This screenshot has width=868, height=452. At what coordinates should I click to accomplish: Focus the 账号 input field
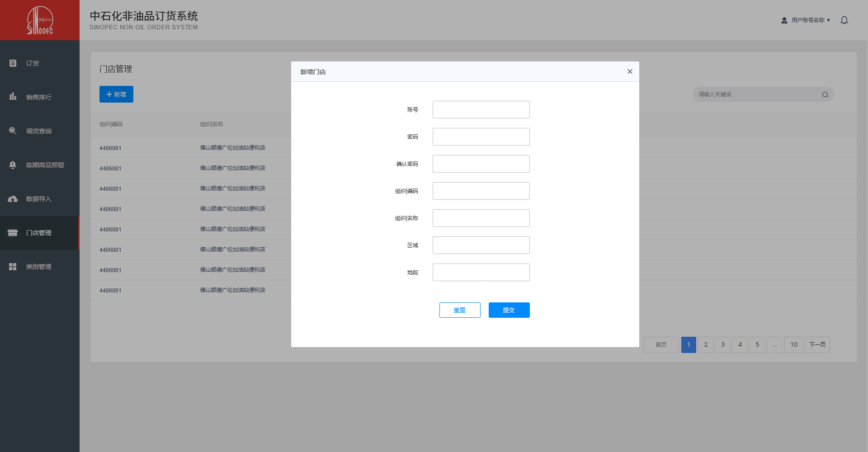(481, 110)
